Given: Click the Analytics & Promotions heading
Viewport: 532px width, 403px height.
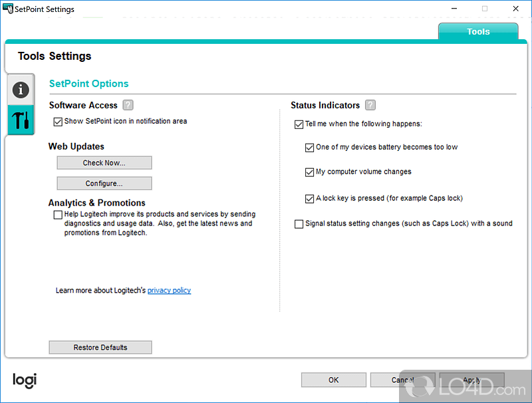Looking at the screenshot, I should click(x=96, y=203).
